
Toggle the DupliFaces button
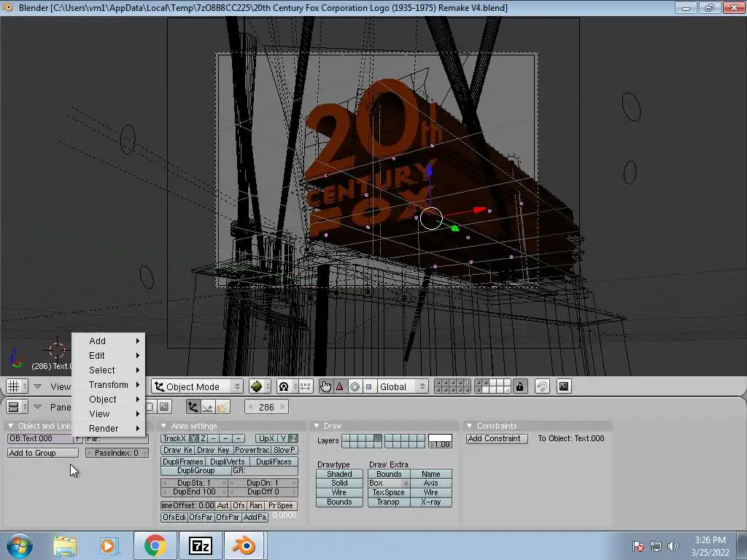(x=274, y=462)
